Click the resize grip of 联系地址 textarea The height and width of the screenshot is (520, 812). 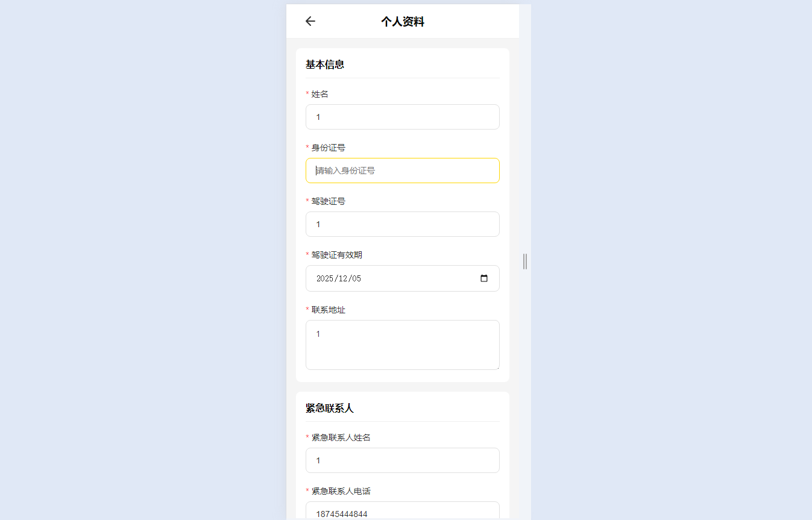tap(497, 367)
